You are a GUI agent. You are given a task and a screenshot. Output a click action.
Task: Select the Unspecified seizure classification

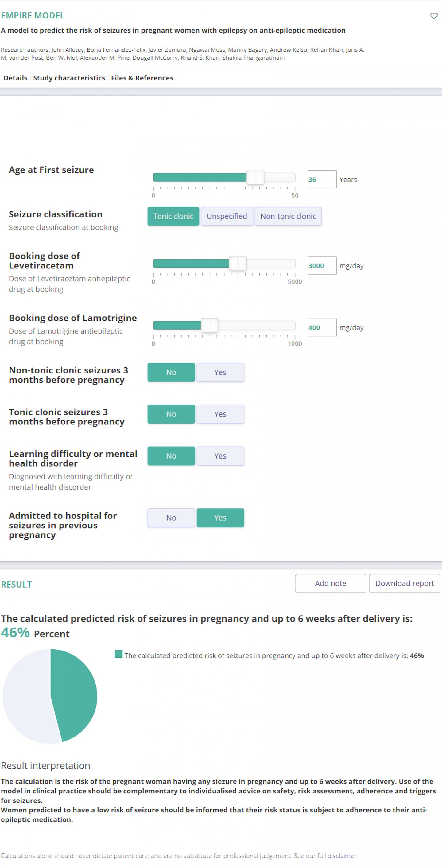click(227, 216)
